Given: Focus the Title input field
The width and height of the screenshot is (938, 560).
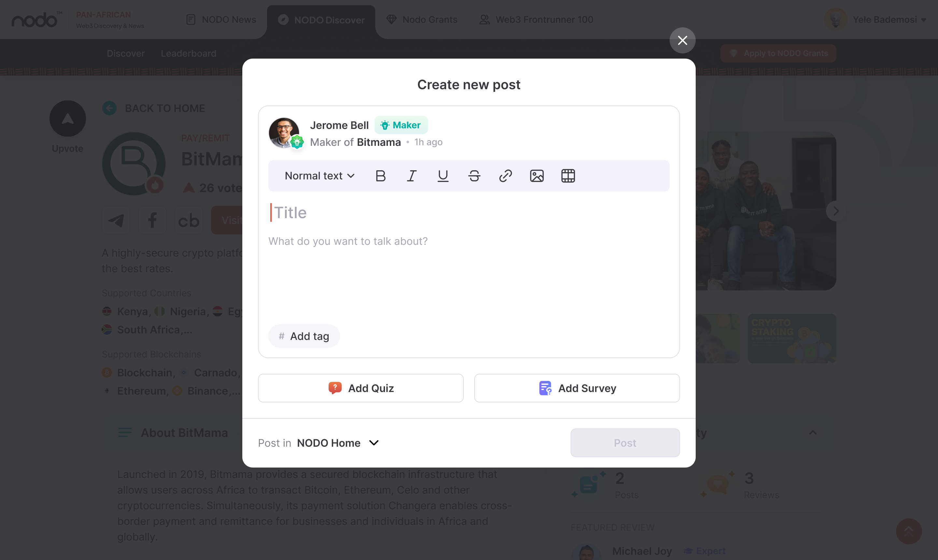Looking at the screenshot, I should tap(469, 213).
